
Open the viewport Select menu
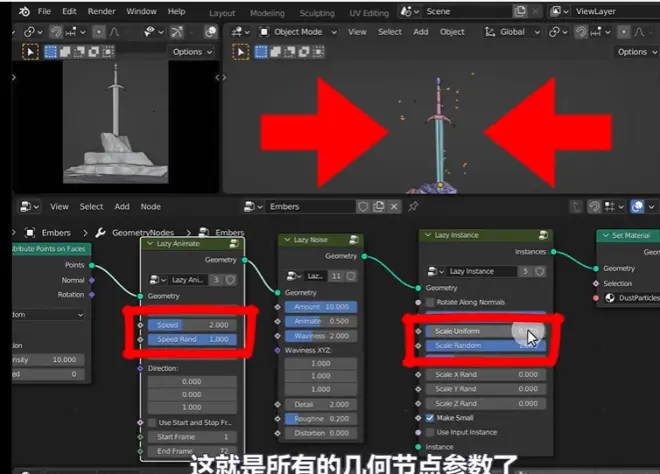coord(390,32)
